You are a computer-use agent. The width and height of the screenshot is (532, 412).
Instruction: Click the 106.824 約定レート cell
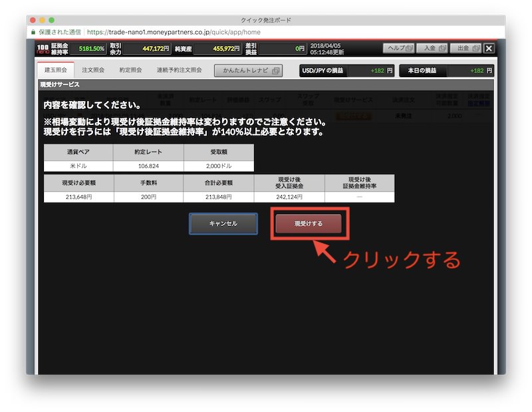pos(148,166)
